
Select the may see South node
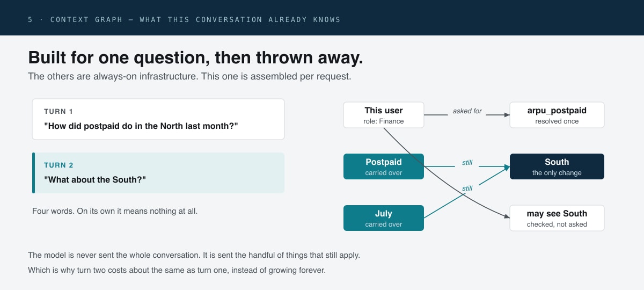(x=557, y=218)
